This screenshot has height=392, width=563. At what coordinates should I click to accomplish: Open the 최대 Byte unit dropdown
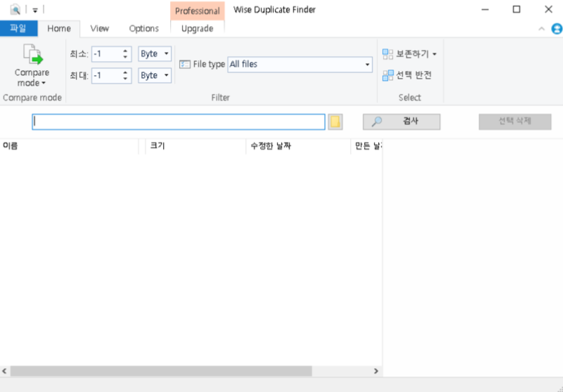[x=155, y=75]
